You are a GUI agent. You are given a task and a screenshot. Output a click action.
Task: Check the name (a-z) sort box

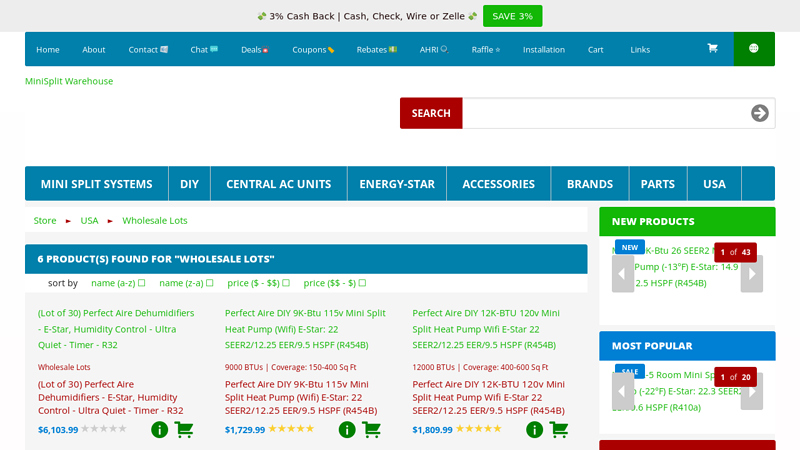tap(142, 283)
